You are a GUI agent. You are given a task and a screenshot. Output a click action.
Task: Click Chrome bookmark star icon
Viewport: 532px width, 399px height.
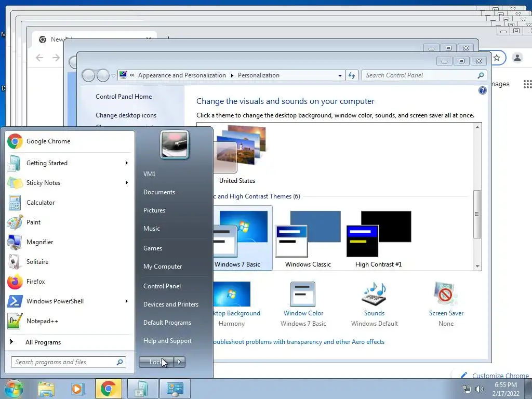497,58
